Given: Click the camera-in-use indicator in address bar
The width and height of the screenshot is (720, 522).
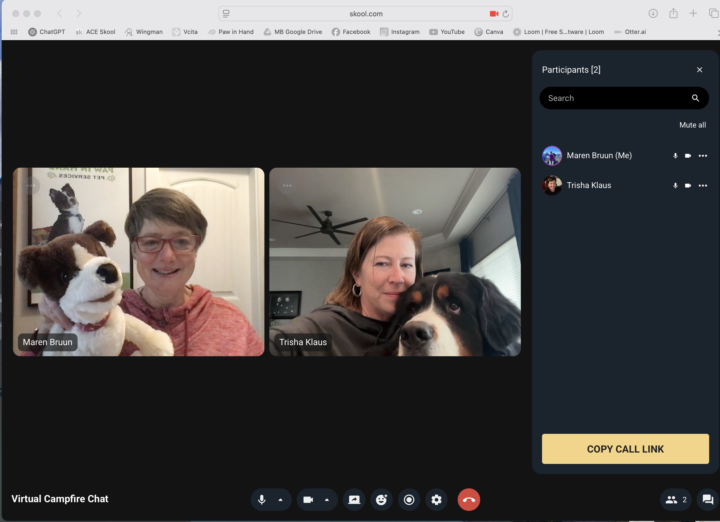Looking at the screenshot, I should (x=494, y=14).
